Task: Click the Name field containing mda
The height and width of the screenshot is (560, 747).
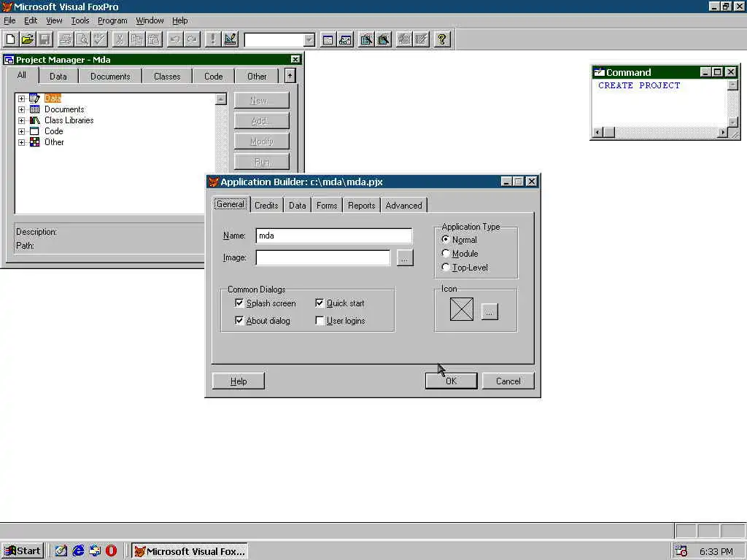Action: (334, 236)
